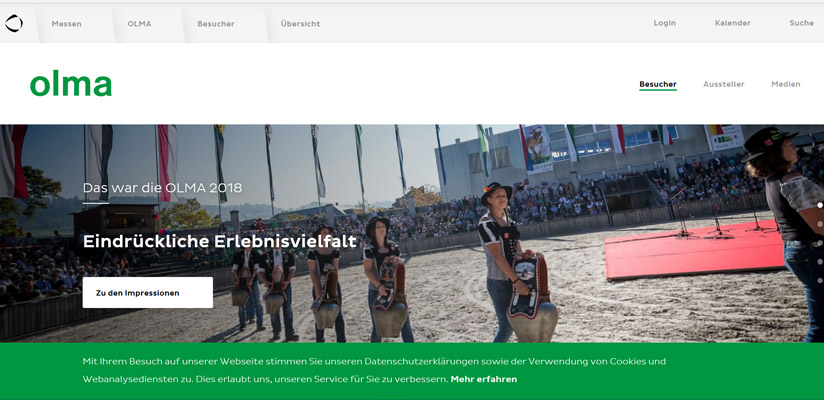Viewport: 824px width, 400px height.
Task: Switch to the Medien tab
Action: (786, 84)
